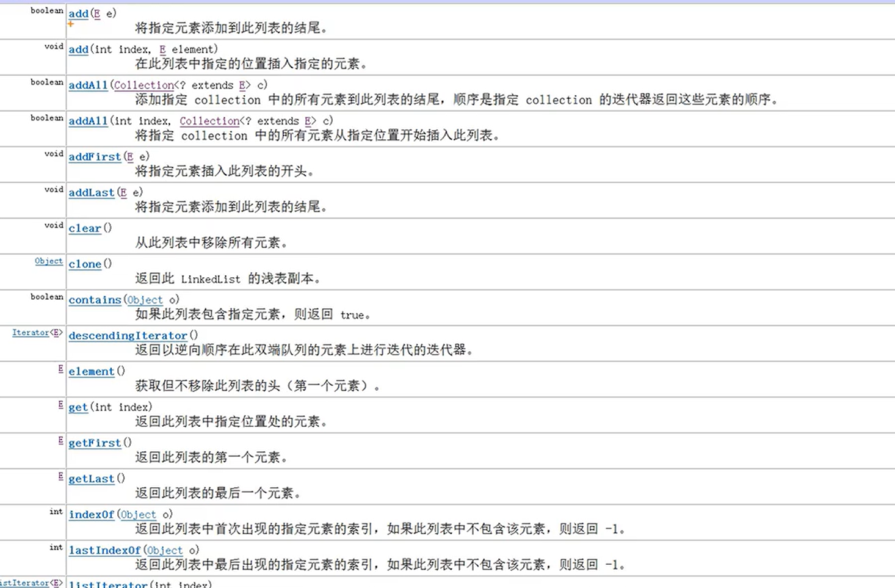Click the Iterator<E> return type link

[x=38, y=333]
